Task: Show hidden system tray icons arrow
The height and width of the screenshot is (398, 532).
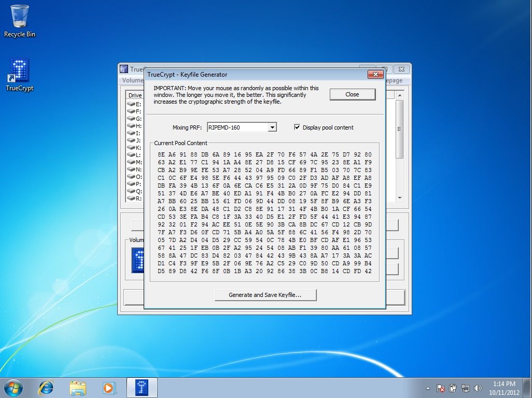Action: point(428,388)
